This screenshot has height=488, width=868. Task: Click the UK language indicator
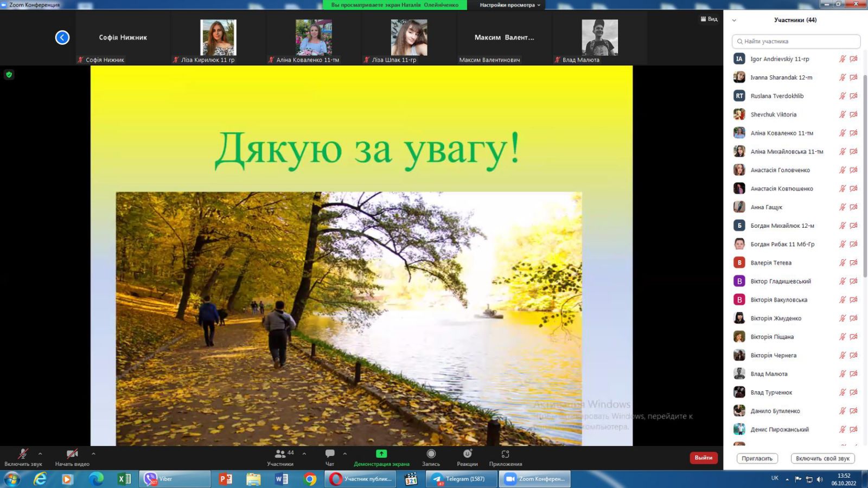coord(775,478)
